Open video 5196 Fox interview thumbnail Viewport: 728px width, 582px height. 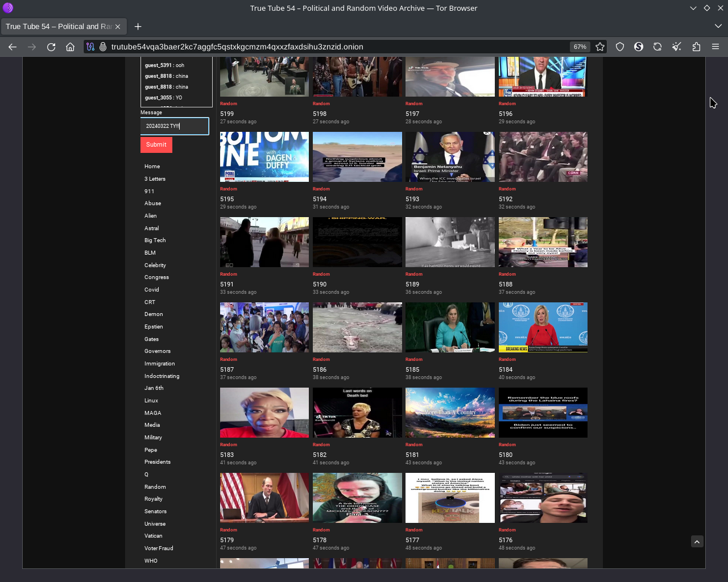tap(543, 77)
